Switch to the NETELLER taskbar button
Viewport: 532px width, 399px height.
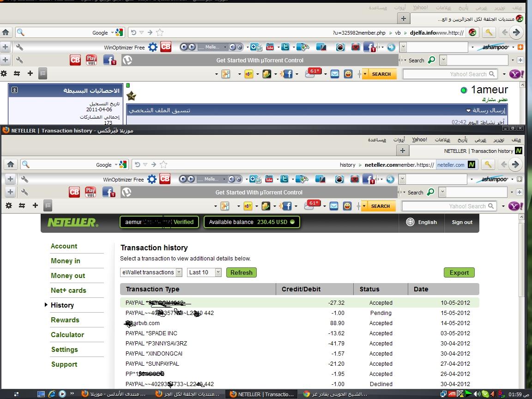(x=261, y=394)
